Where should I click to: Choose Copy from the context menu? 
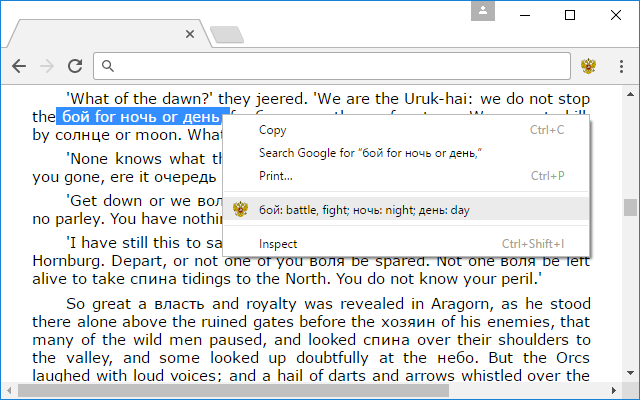click(x=272, y=130)
